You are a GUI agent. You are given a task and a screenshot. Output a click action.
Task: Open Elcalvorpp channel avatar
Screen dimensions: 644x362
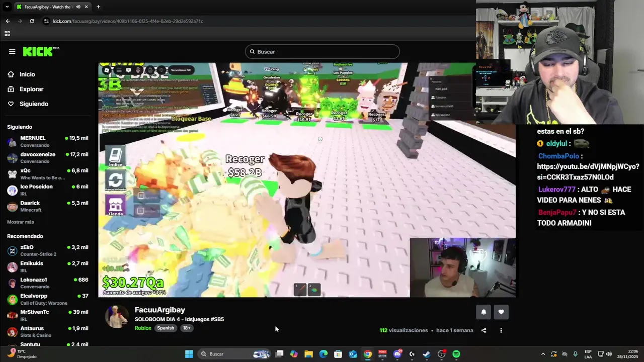(x=12, y=299)
